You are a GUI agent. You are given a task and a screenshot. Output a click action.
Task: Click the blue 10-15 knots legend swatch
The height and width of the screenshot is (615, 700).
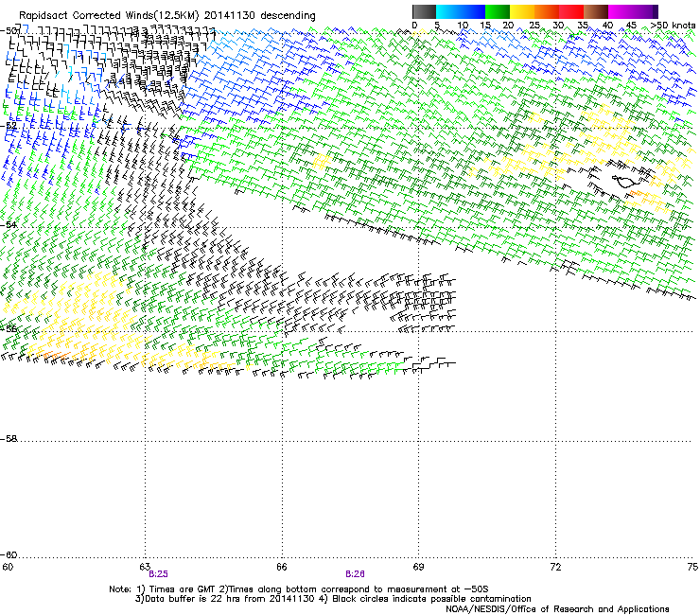473,11
